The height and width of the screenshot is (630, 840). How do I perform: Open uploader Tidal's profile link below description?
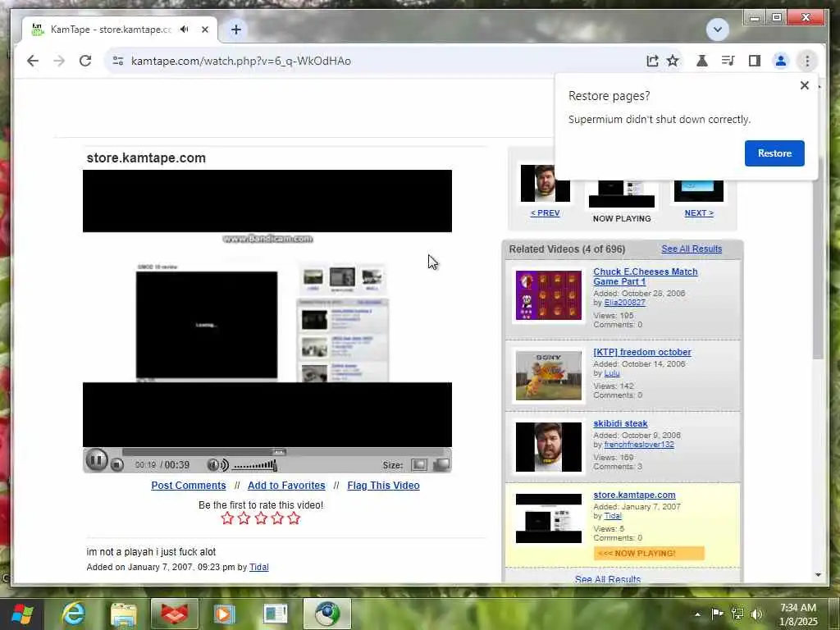point(258,567)
